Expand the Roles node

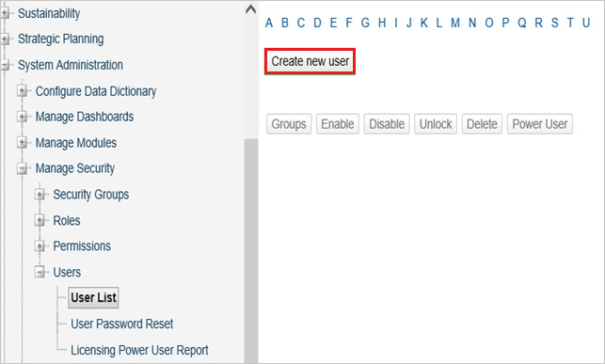(x=40, y=220)
